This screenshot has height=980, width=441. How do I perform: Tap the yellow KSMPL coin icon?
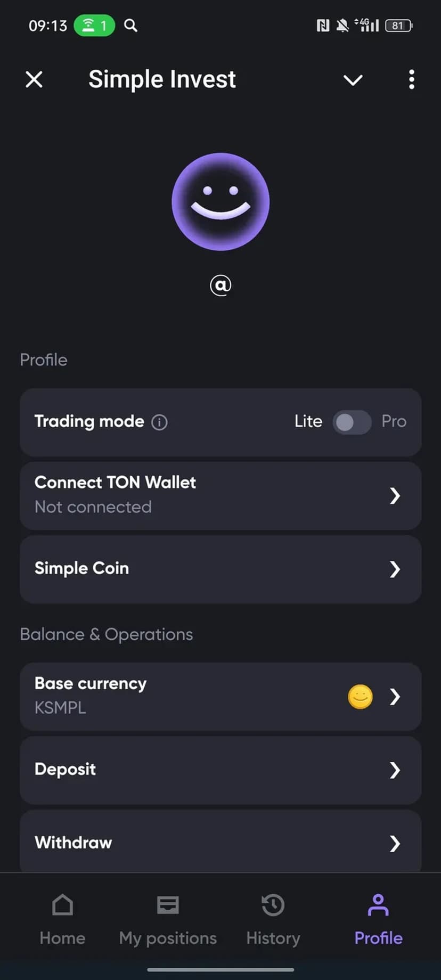(360, 697)
